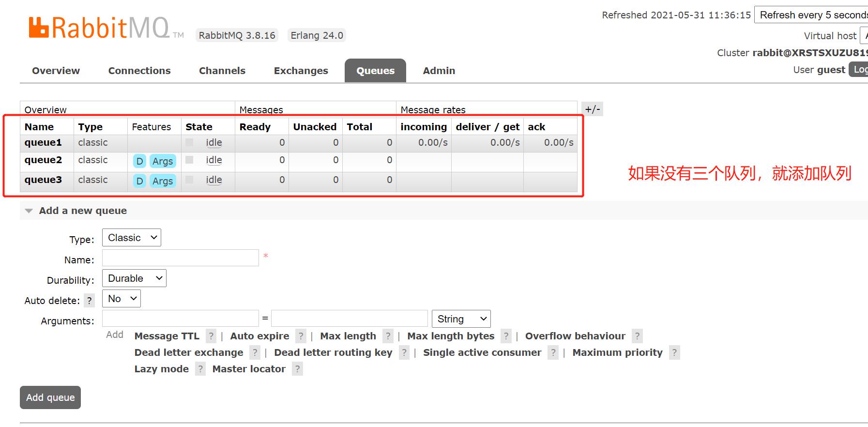Show help for Dead letter exchange

click(255, 352)
